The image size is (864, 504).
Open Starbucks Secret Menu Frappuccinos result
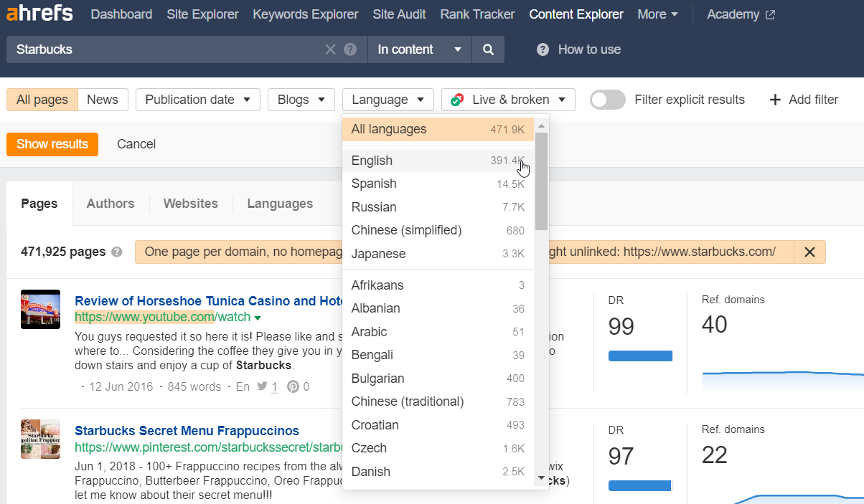pos(187,431)
